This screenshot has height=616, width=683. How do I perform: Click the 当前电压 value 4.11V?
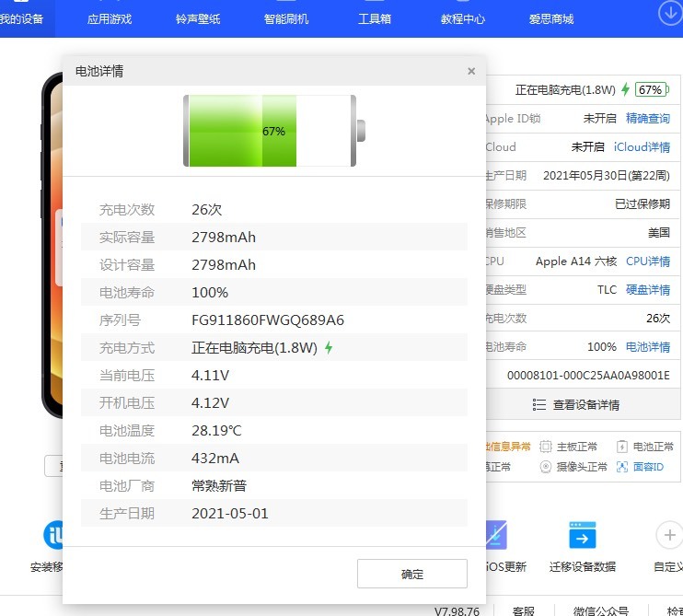click(x=211, y=376)
